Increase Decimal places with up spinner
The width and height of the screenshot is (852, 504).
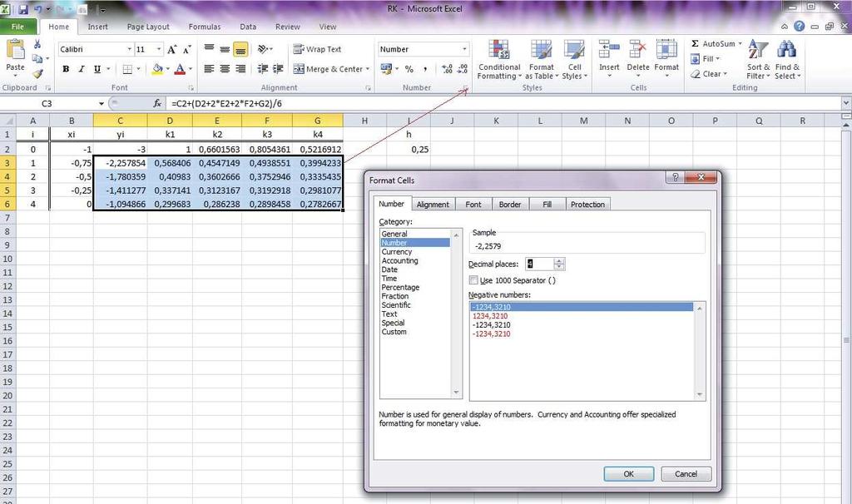(559, 261)
